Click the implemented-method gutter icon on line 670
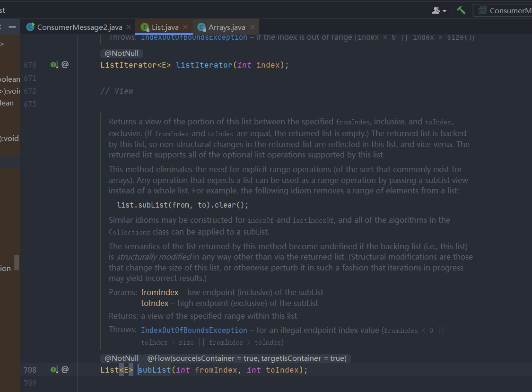Viewport: 532px width, 392px height. (x=54, y=64)
